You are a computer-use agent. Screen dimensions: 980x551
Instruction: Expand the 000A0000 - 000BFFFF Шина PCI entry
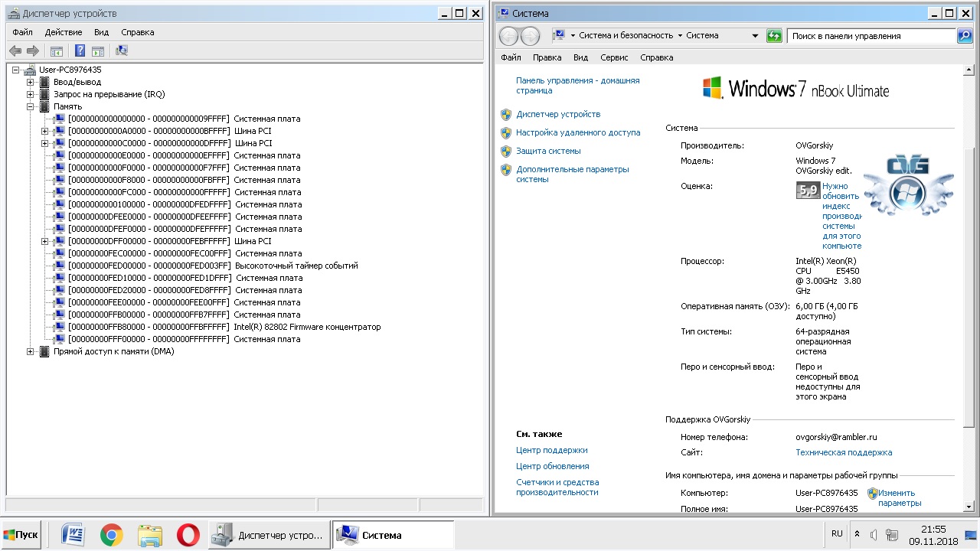coord(45,131)
